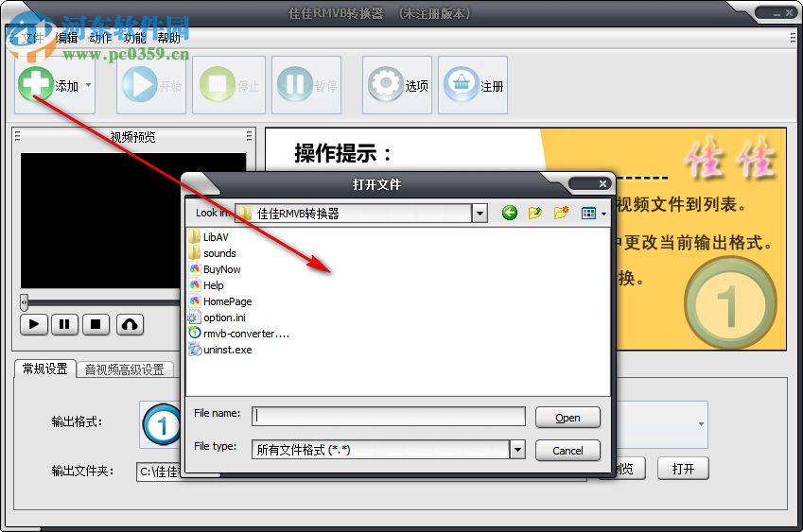Expand the output format dropdown arrow
The image size is (803, 532).
701,424
